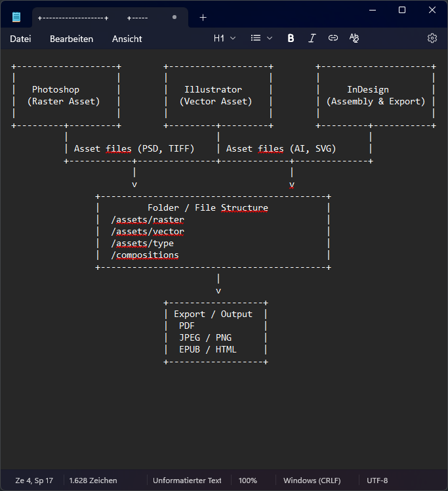Click the 100% zoom level indicator
The image size is (448, 491).
[x=248, y=480]
